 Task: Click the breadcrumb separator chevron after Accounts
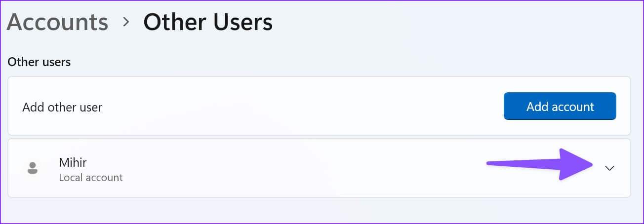pyautogui.click(x=126, y=22)
